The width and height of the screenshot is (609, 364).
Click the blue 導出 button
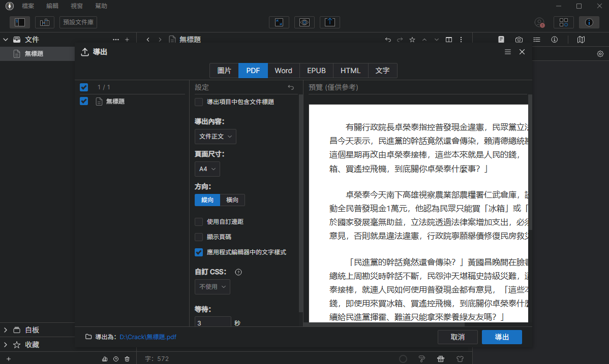pos(502,337)
